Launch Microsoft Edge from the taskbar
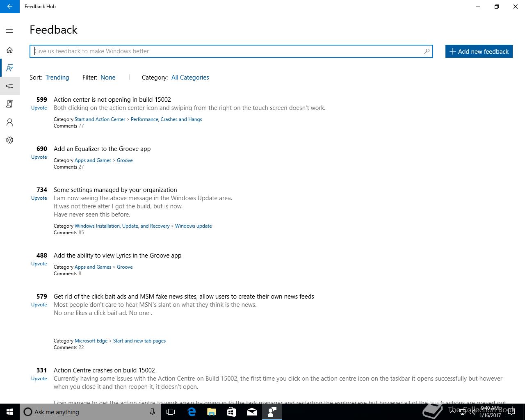 click(191, 412)
